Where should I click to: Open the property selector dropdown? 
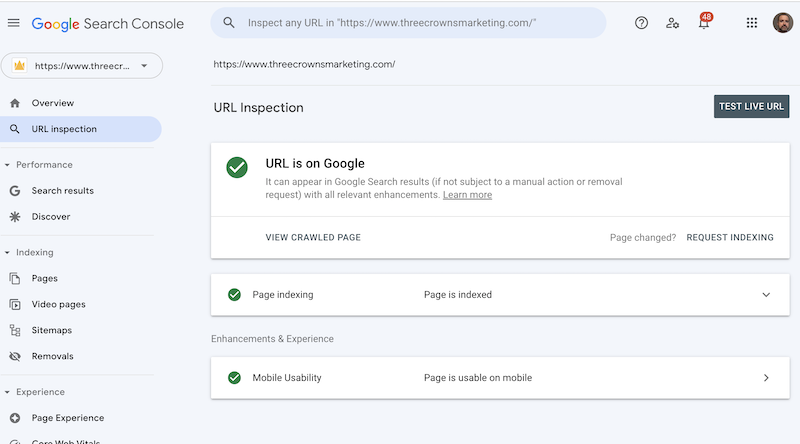point(82,65)
